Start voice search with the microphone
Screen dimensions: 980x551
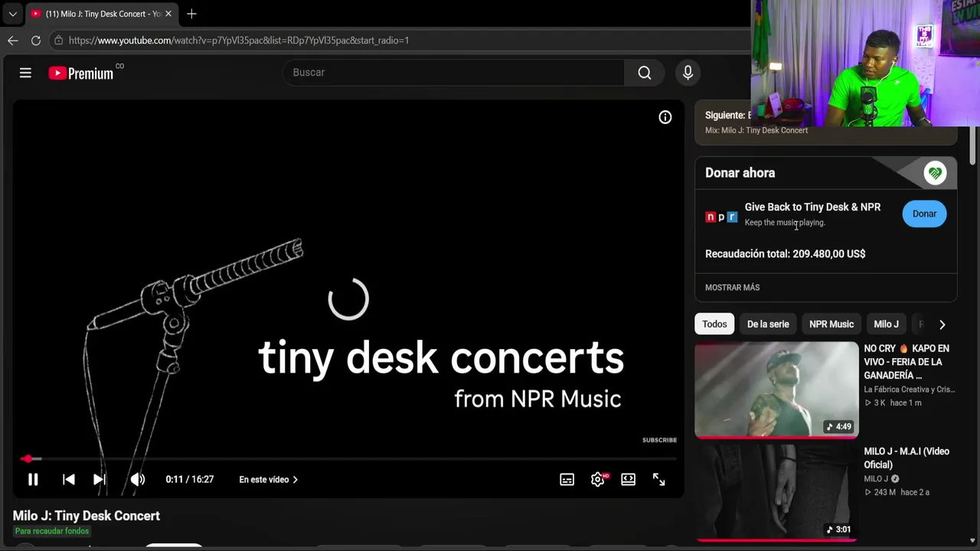point(688,73)
